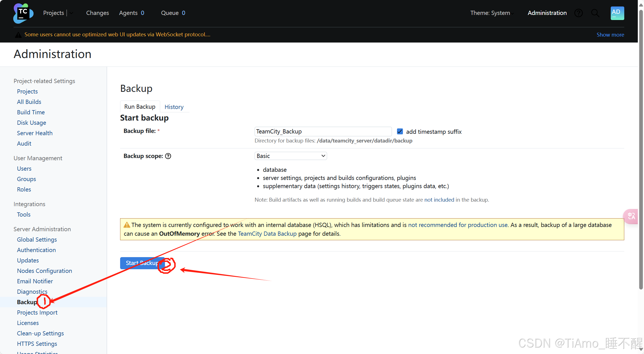
Task: Switch to the History tab
Action: pyautogui.click(x=174, y=107)
